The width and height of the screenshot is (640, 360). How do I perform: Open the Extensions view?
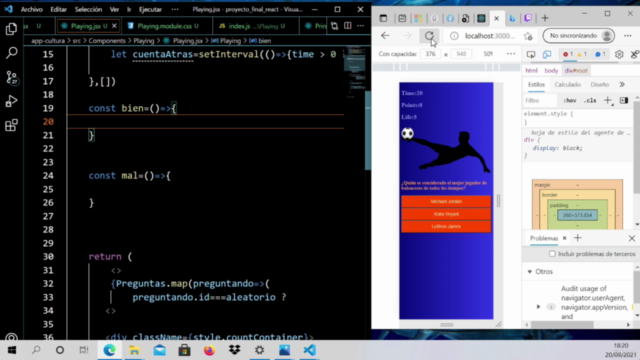click(11, 125)
